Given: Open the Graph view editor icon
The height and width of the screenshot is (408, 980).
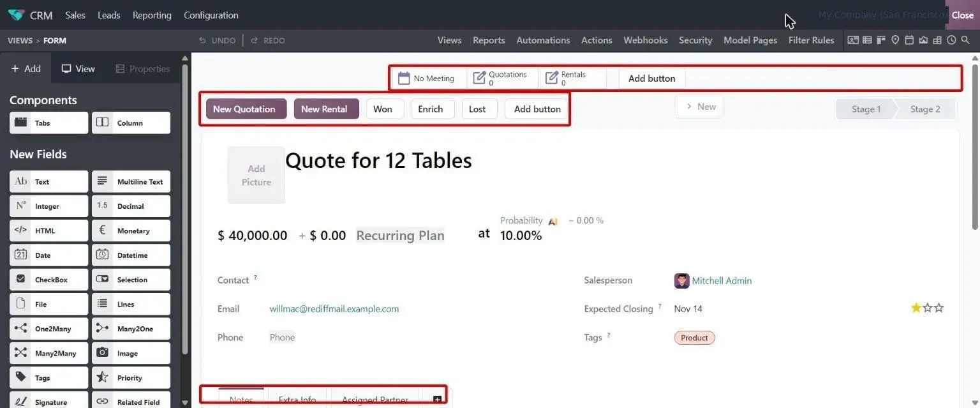Looking at the screenshot, I should tap(923, 40).
